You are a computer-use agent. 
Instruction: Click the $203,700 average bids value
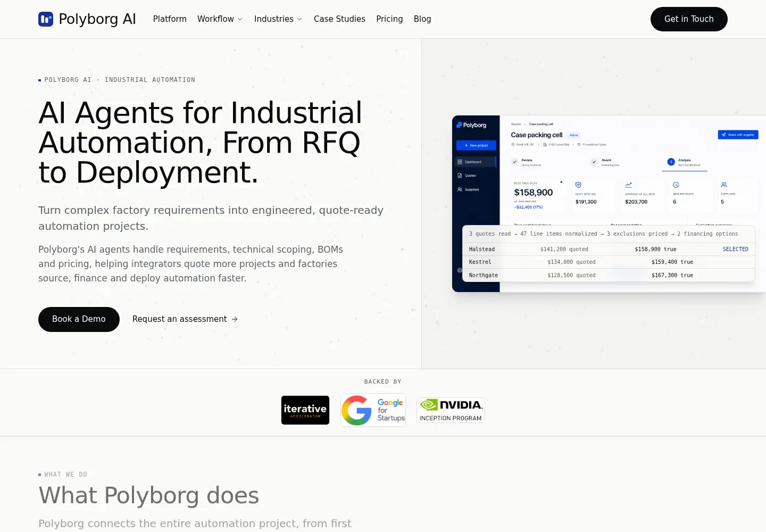coord(636,202)
